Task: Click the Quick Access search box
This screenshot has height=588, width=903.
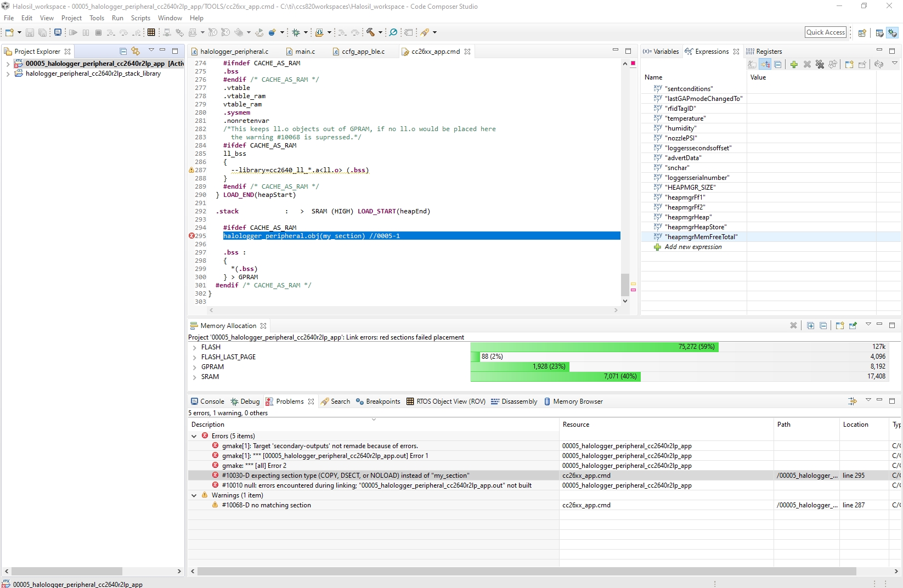Action: tap(825, 32)
